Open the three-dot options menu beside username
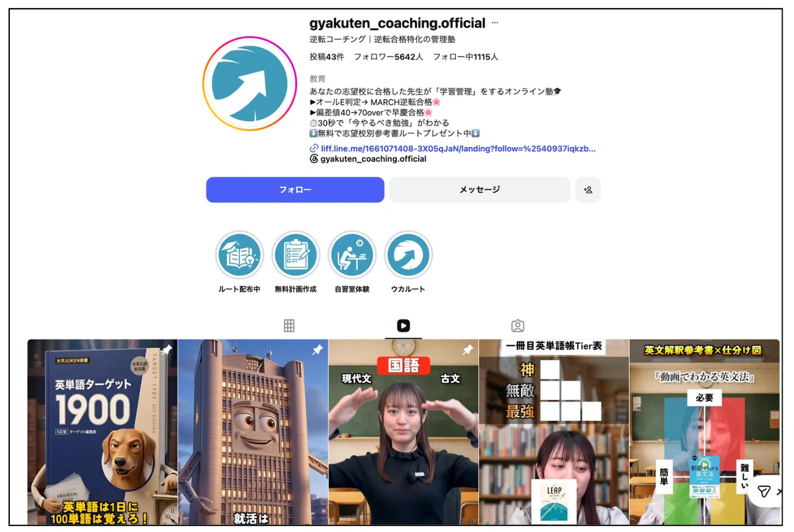This screenshot has width=794, height=532. click(x=495, y=23)
